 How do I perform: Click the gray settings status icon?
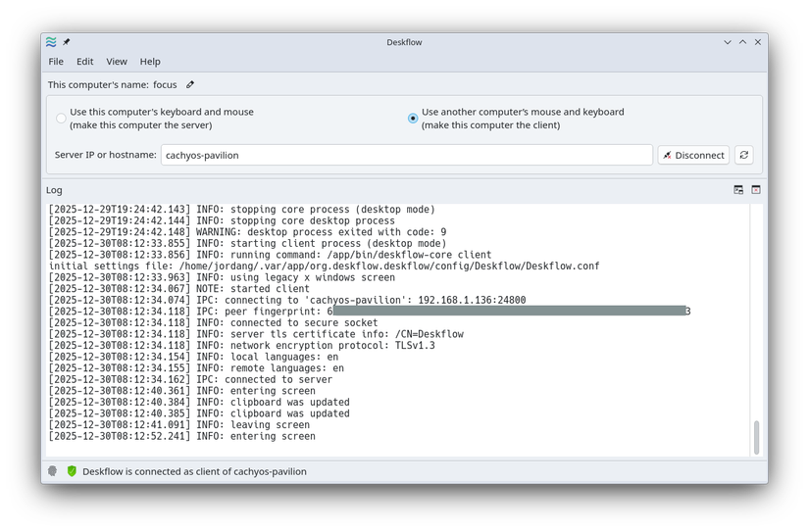point(52,470)
